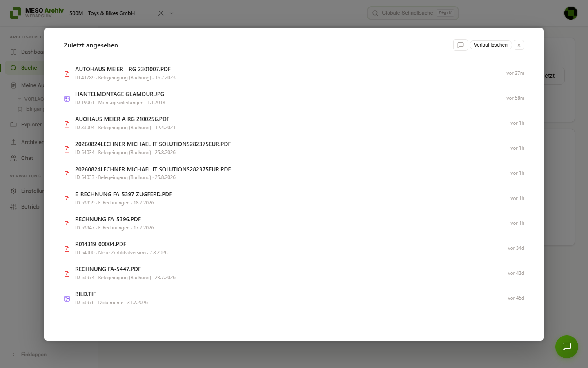Open RECHNUNG FA-5447.PDF entry
The image size is (588, 368).
pyautogui.click(x=294, y=273)
